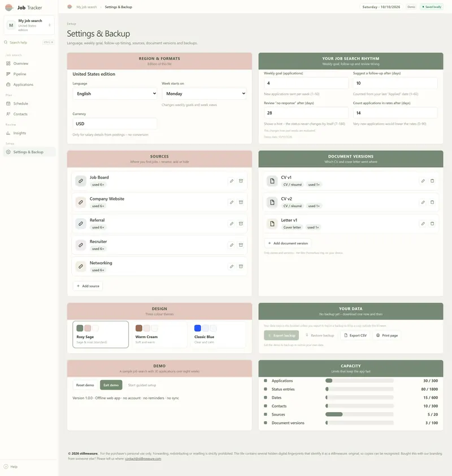Screen dimensions: 452x476
Task: Click Restore backup
Action: tap(319, 335)
